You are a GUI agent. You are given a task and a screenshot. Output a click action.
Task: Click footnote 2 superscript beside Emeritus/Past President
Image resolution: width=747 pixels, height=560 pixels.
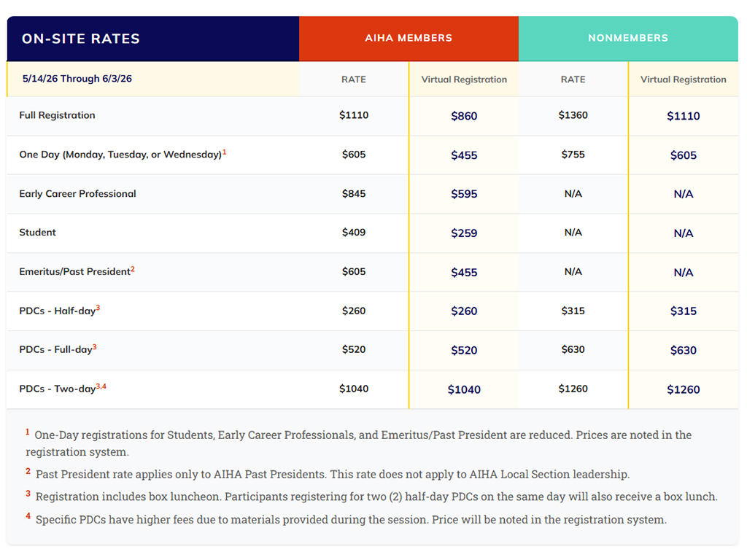[133, 270]
